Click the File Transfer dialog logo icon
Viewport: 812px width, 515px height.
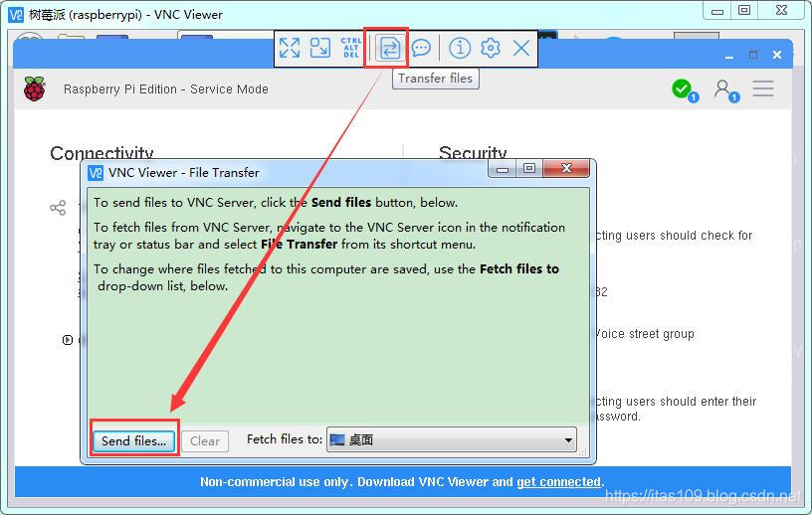click(96, 173)
